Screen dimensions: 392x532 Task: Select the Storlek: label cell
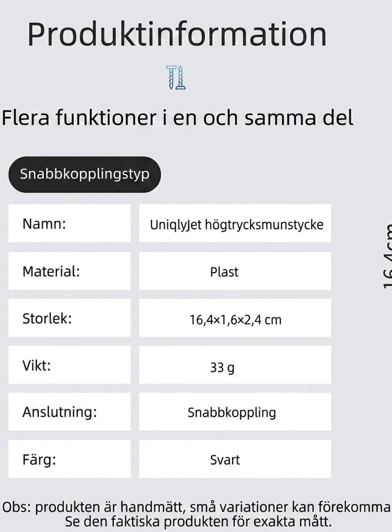[70, 318]
